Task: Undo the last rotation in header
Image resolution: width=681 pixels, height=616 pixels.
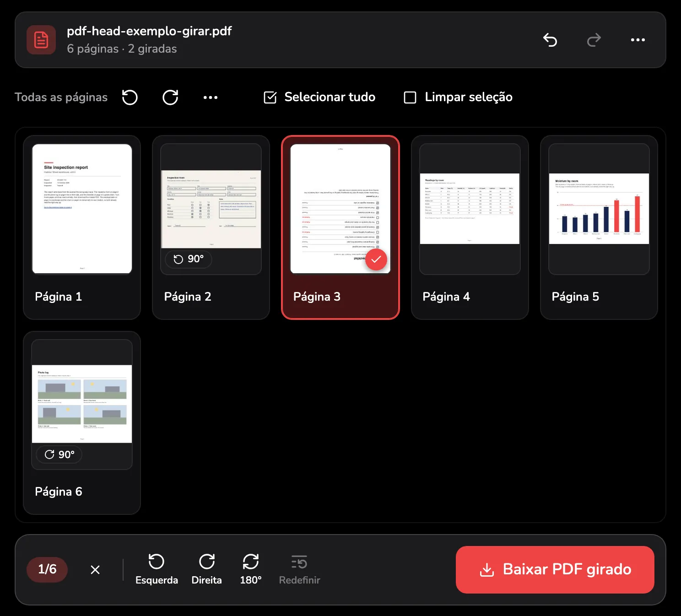Action: pos(550,40)
